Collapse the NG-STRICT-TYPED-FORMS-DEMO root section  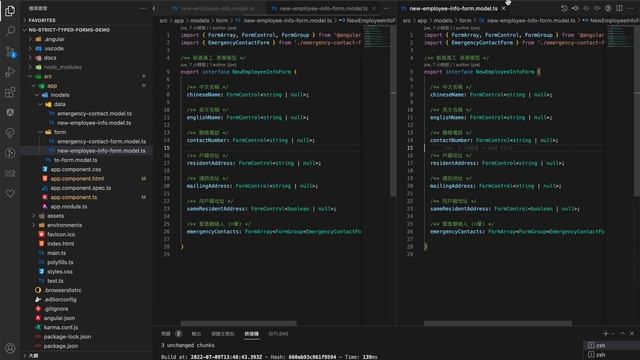coord(69,30)
